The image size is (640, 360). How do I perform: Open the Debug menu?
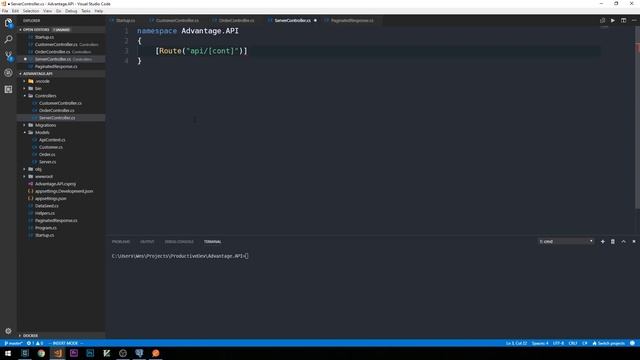pos(71,11)
